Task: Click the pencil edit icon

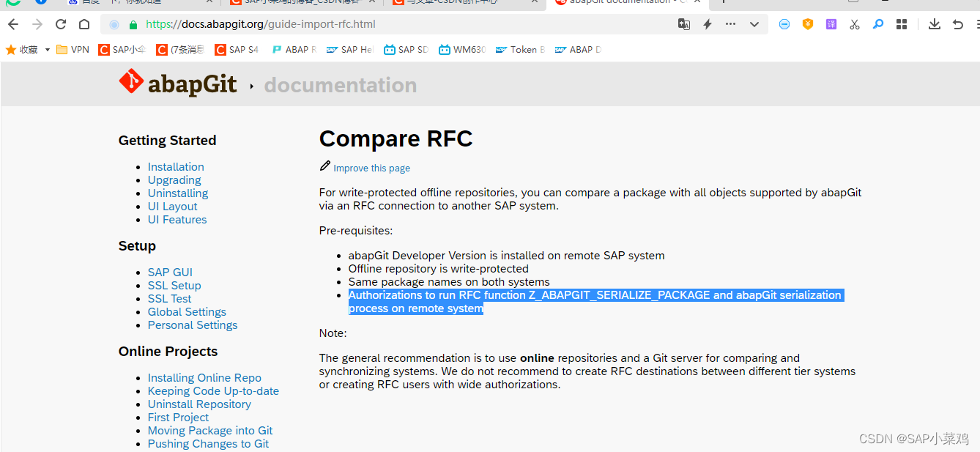Action: (x=325, y=166)
